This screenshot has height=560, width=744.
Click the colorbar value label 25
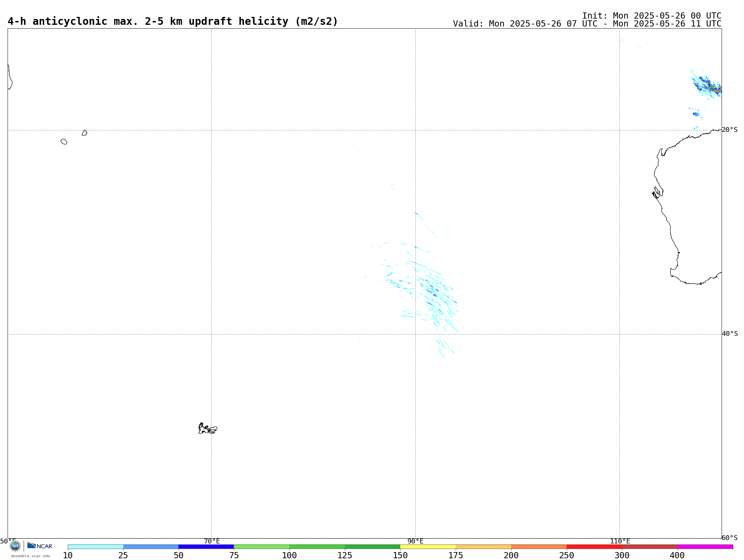coord(123,555)
